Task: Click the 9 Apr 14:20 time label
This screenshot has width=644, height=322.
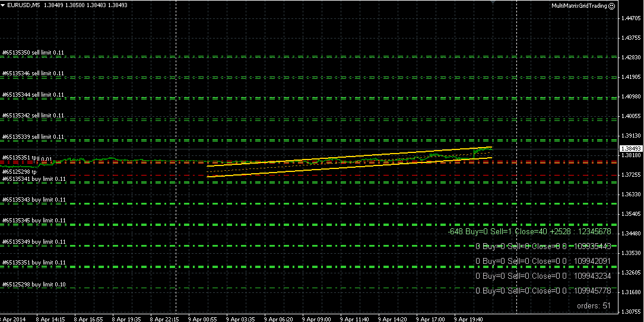Action: pos(393,318)
